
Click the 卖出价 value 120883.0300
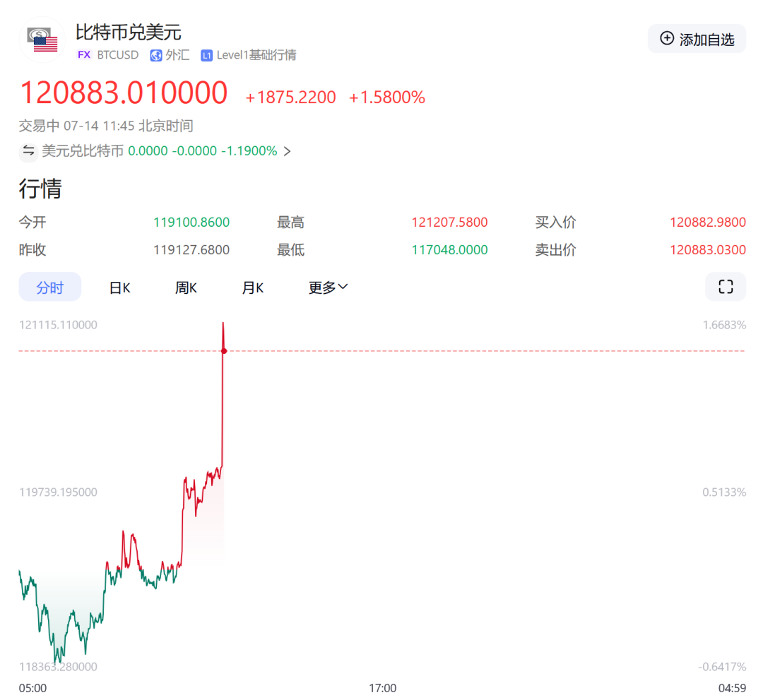707,250
